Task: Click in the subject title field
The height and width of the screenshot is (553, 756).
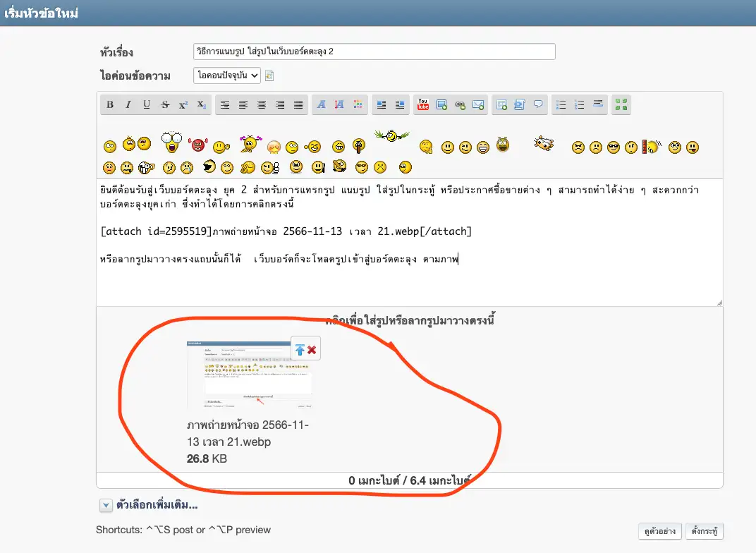Action: [374, 51]
